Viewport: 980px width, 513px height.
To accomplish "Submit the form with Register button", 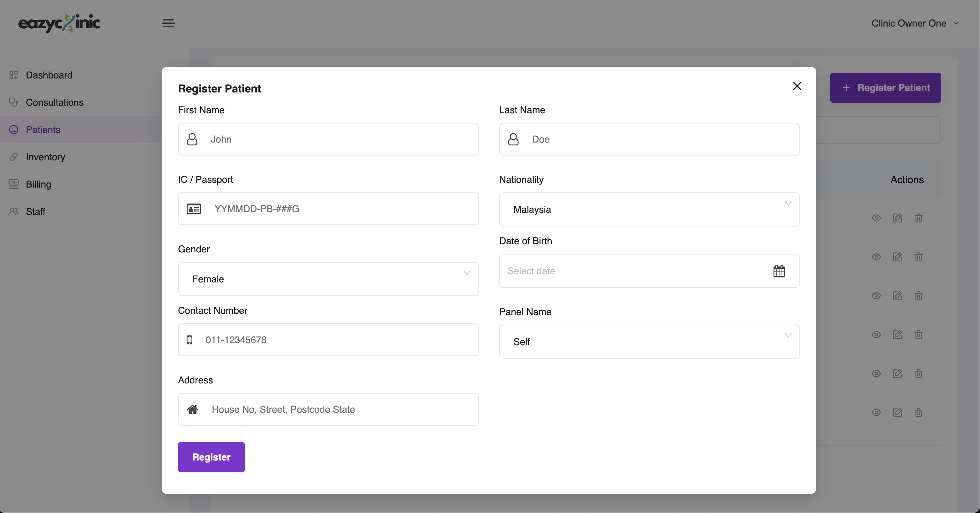I will (211, 457).
